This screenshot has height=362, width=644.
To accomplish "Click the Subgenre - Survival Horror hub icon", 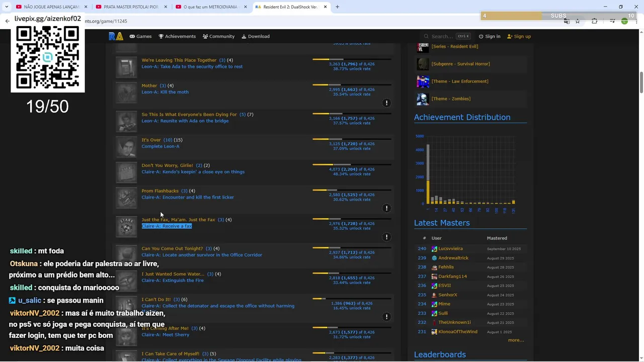I will tap(423, 64).
